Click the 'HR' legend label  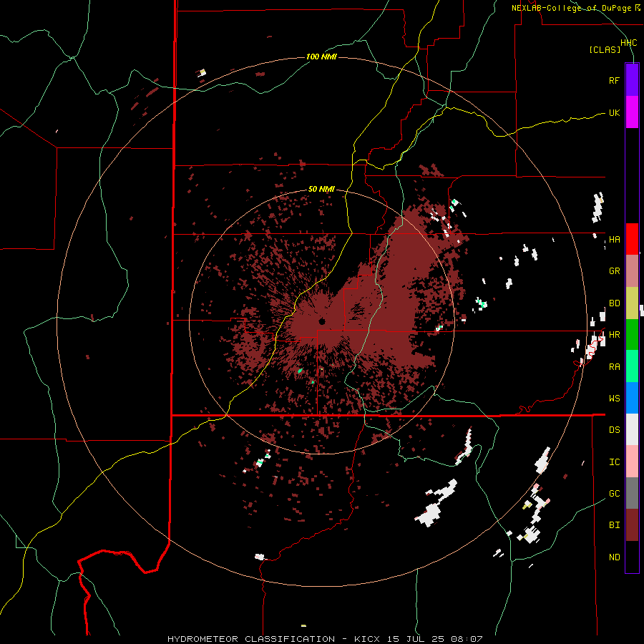click(614, 335)
